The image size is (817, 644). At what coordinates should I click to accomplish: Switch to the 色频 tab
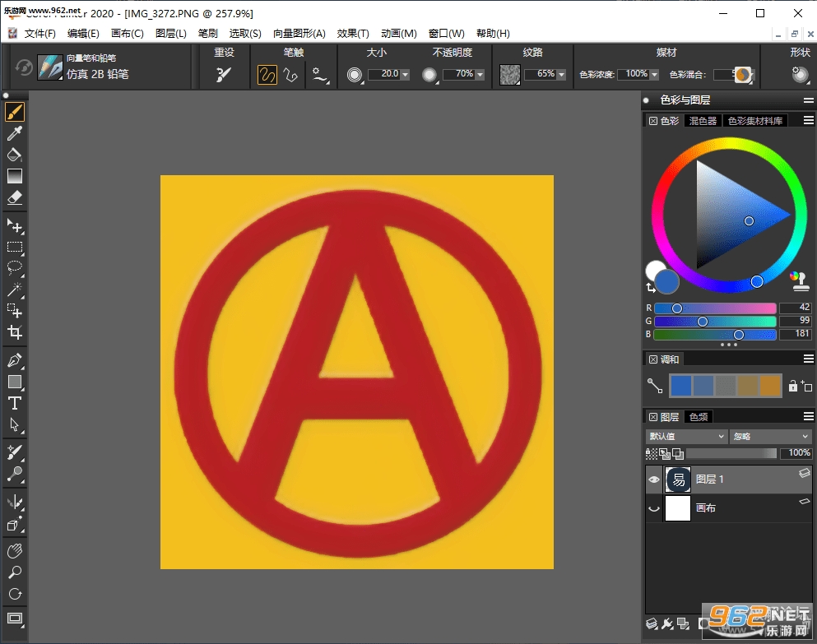point(699,417)
